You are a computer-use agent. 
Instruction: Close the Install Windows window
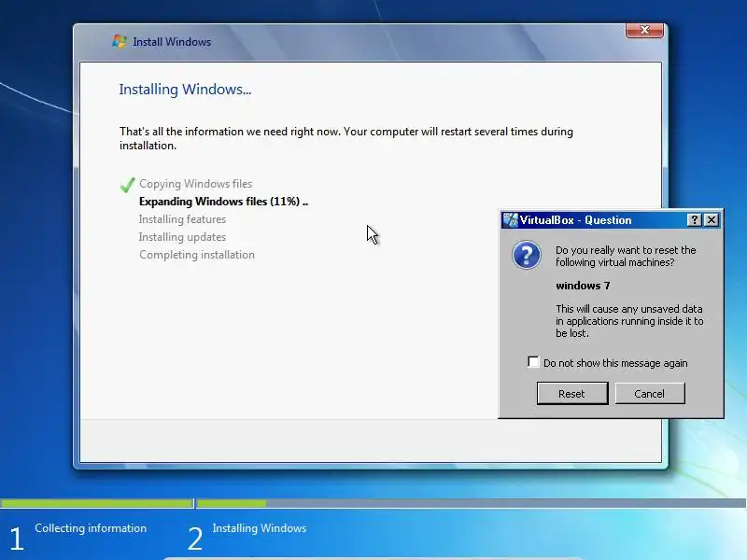pyautogui.click(x=644, y=30)
